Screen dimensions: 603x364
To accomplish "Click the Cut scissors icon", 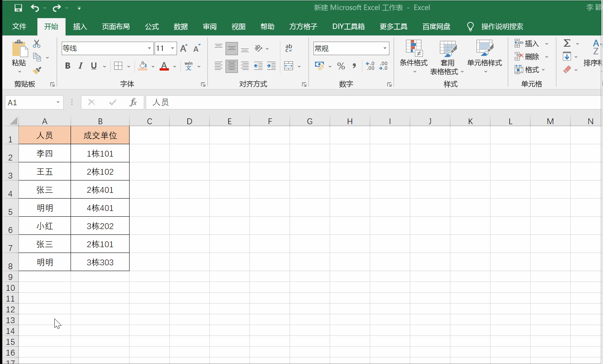I will (x=37, y=44).
